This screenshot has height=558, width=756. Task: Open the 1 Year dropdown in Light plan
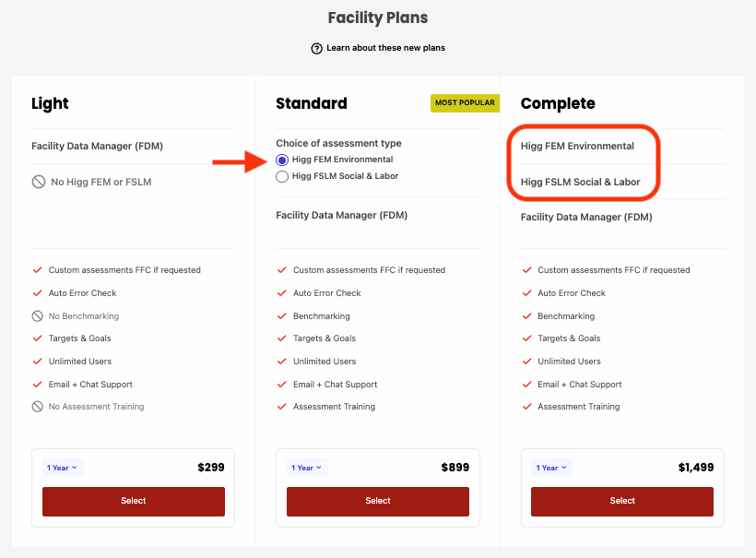[63, 468]
